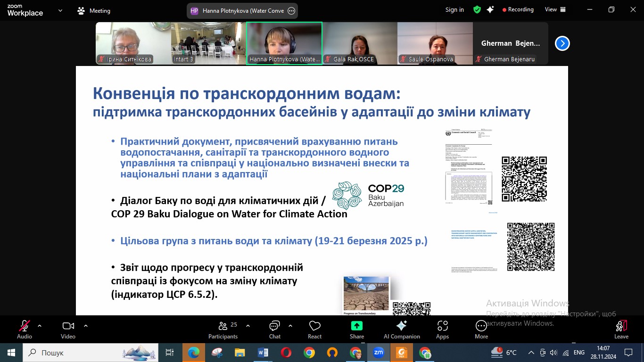Open the Meeting info menu
The width and height of the screenshot is (644, 362).
(93, 10)
